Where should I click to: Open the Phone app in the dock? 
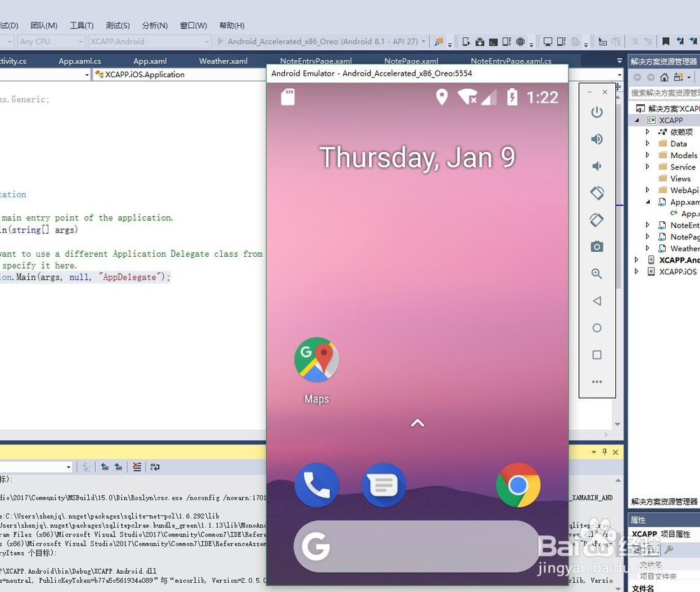[x=316, y=485]
